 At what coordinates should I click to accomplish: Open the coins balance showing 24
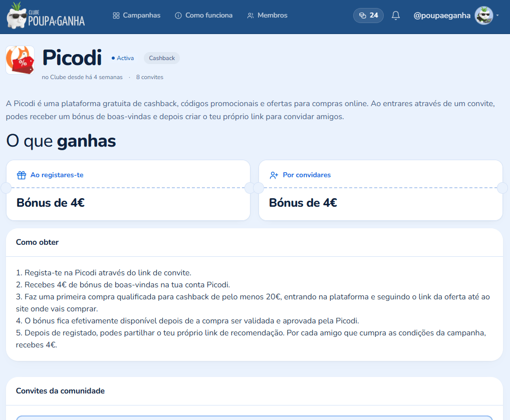point(368,16)
